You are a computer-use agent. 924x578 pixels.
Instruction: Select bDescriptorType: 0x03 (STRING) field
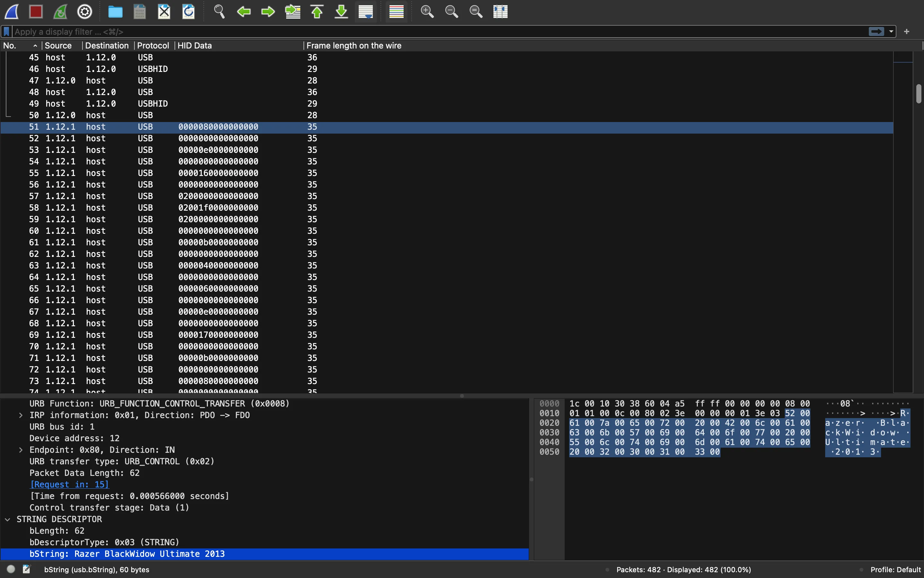pyautogui.click(x=265, y=542)
